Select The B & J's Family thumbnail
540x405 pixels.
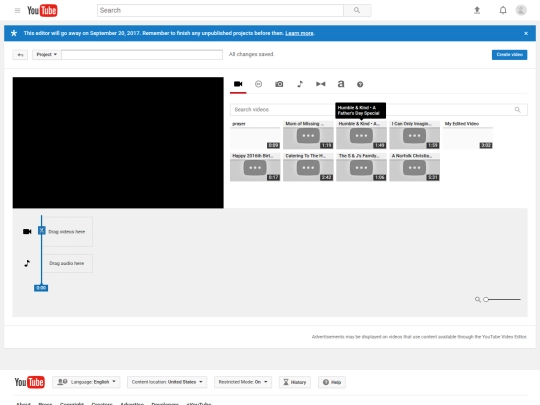pos(361,167)
